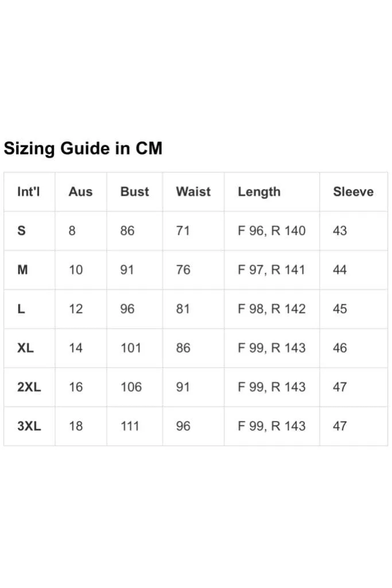Click the M size row label
The width and height of the screenshot is (392, 588).
point(22,270)
